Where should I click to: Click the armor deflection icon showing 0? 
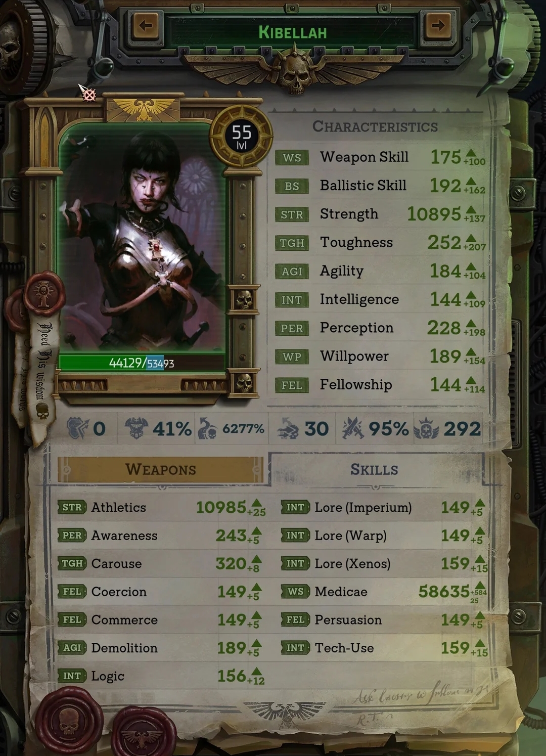coord(78,428)
